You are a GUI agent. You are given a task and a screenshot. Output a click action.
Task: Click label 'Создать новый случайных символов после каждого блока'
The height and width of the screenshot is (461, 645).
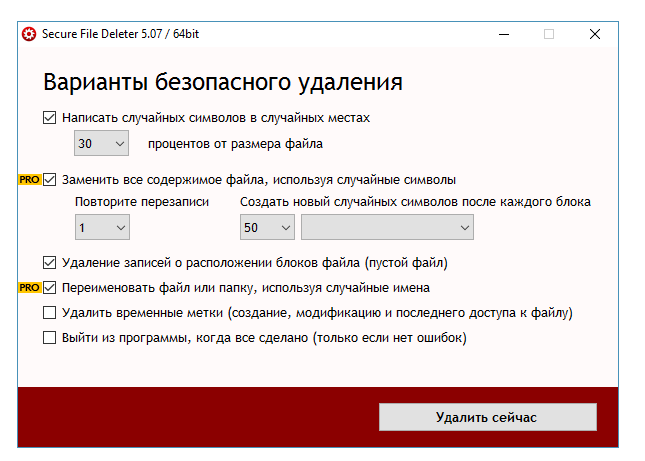415,202
